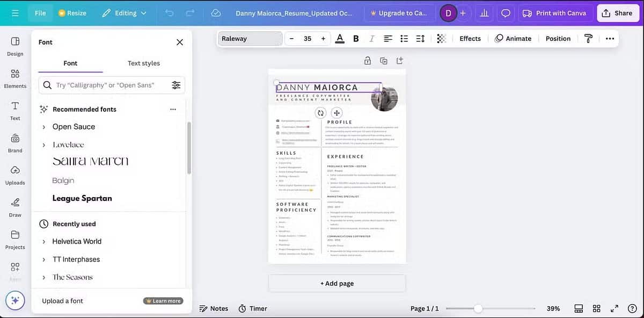Toggle bold formatting
The width and height of the screenshot is (644, 318).
356,39
